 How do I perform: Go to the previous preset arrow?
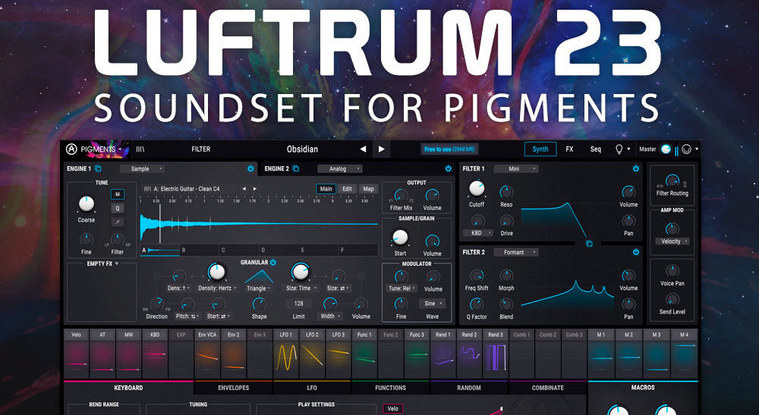(x=363, y=149)
